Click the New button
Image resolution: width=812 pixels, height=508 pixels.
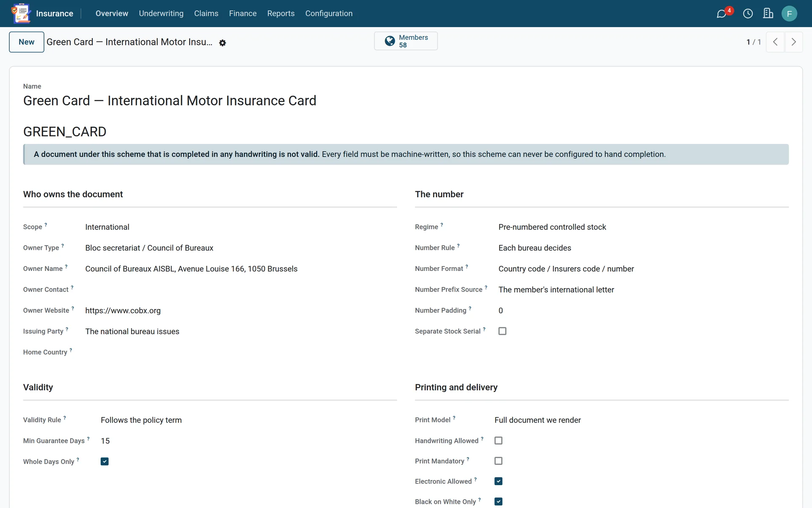(x=27, y=42)
